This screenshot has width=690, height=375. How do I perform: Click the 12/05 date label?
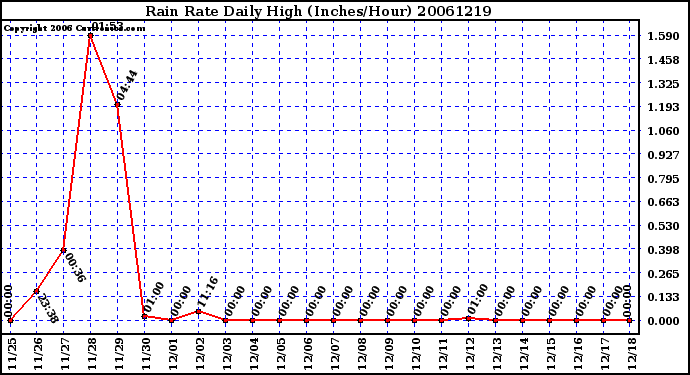[x=280, y=354]
